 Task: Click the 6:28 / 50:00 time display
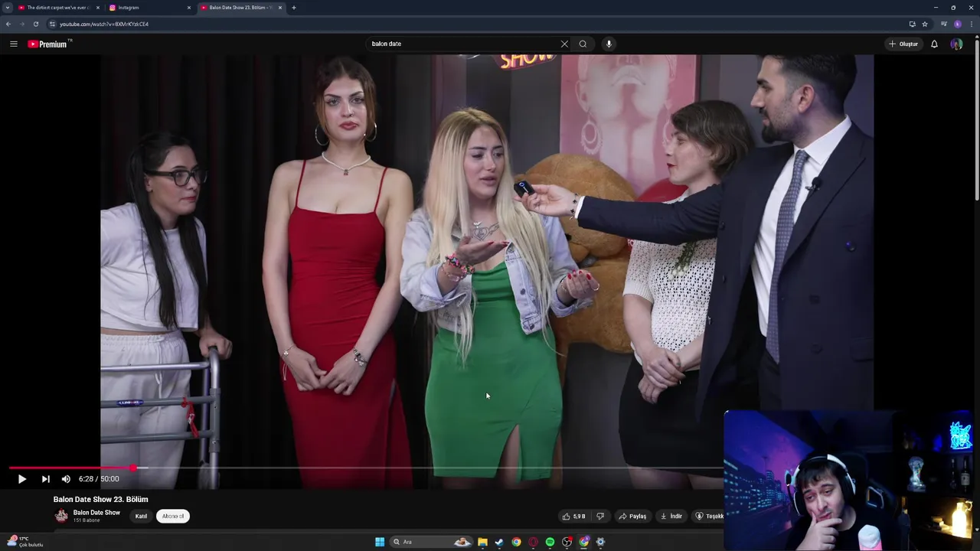tap(99, 479)
